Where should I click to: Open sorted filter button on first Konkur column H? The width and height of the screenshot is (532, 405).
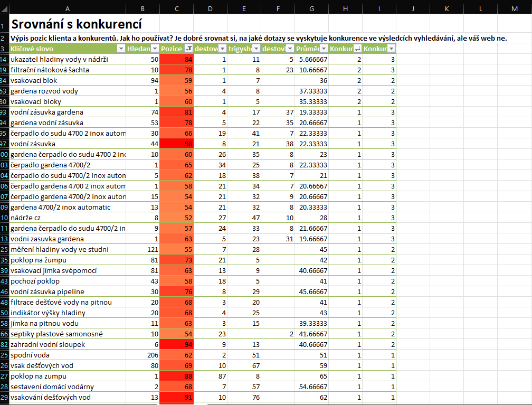[x=357, y=49]
